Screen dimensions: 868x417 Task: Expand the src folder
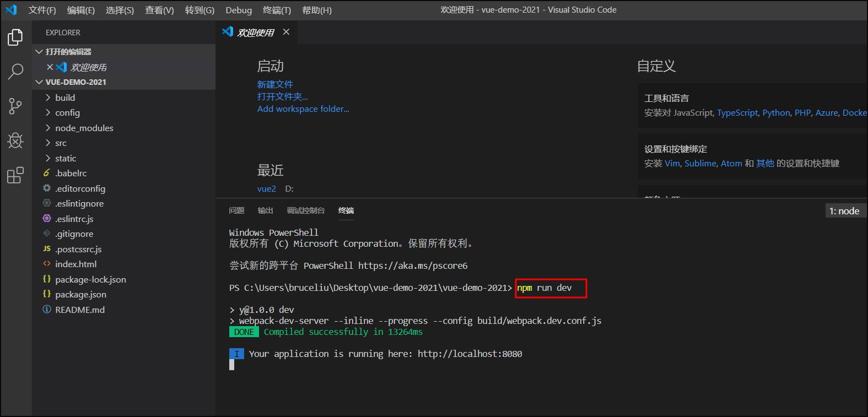(x=48, y=143)
